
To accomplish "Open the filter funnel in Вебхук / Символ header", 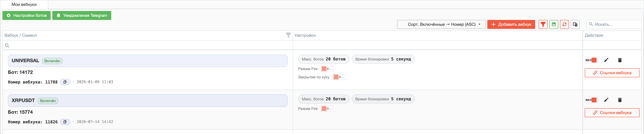I will [288, 35].
